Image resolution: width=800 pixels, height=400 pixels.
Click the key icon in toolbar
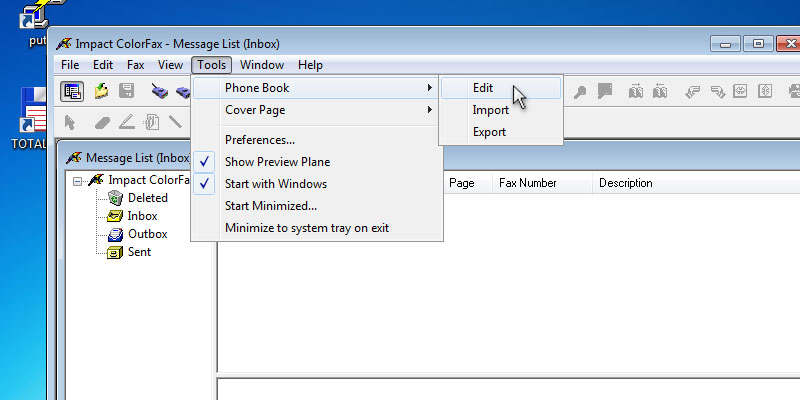point(580,91)
